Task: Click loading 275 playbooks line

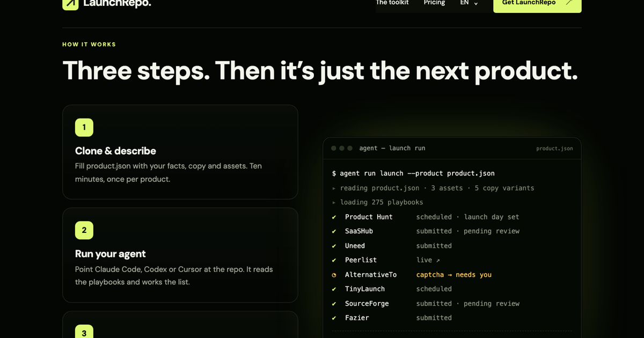Action: pos(377,202)
